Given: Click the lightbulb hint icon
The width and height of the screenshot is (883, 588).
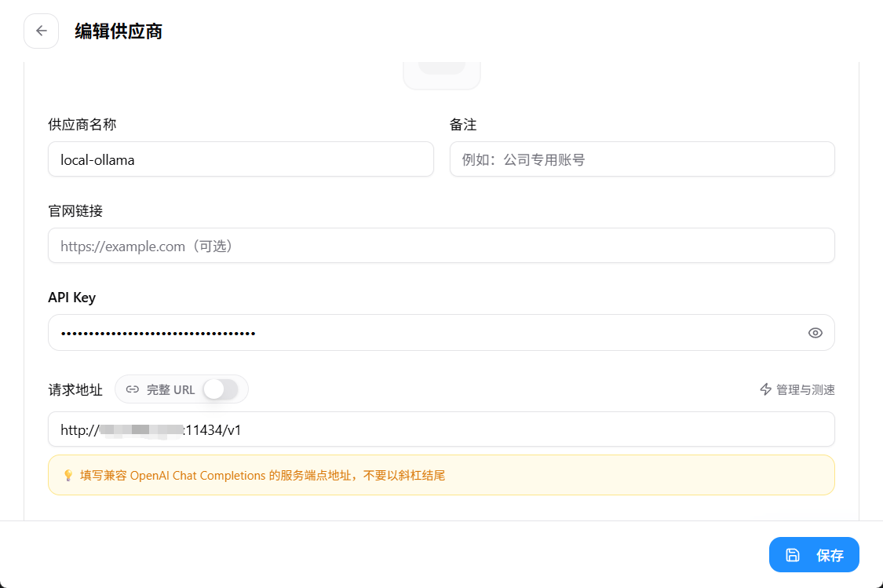Looking at the screenshot, I should click(68, 476).
